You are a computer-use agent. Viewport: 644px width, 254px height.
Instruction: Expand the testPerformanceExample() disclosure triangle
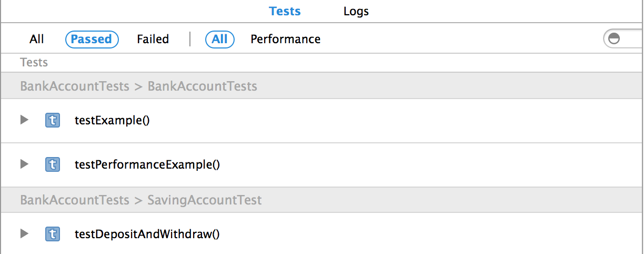(x=24, y=164)
